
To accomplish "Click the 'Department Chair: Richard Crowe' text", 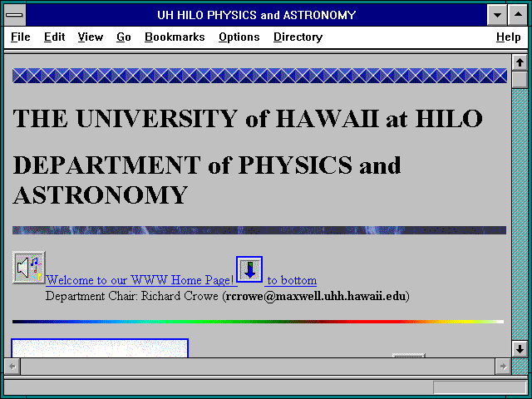I will (131, 296).
